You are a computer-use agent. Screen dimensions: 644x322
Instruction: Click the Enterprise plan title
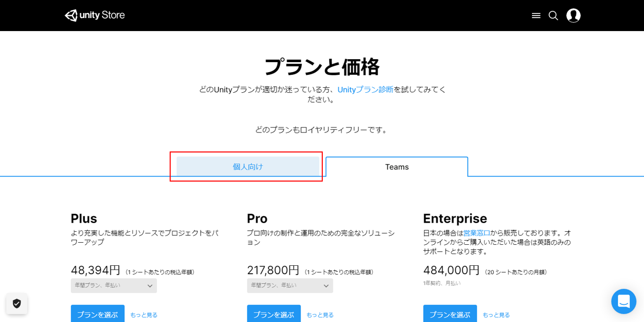(455, 219)
